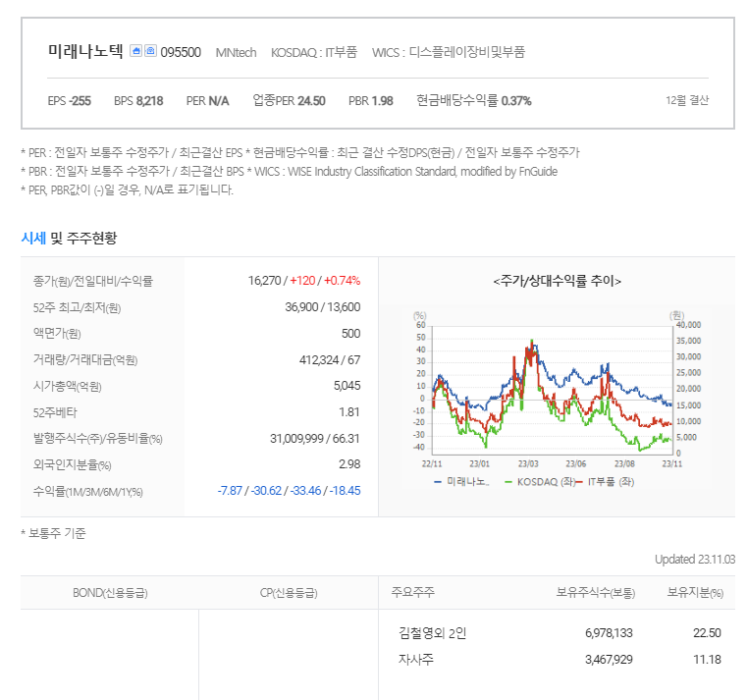The height and width of the screenshot is (700, 747).
Task: Click the 12월 결산 label
Action: click(x=687, y=100)
